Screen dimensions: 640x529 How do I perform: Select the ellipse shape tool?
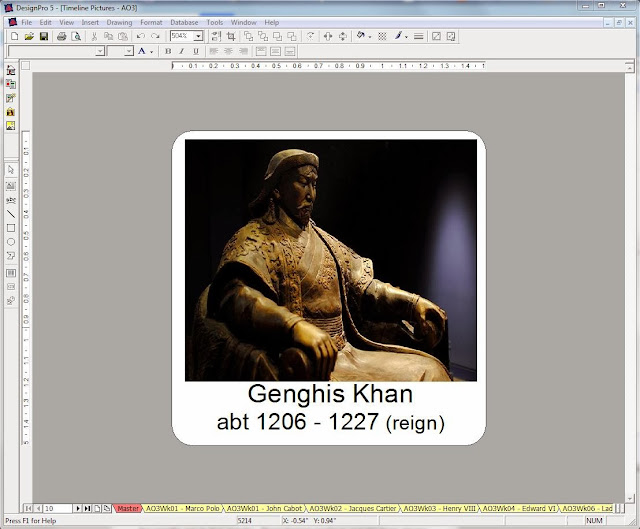pyautogui.click(x=11, y=242)
